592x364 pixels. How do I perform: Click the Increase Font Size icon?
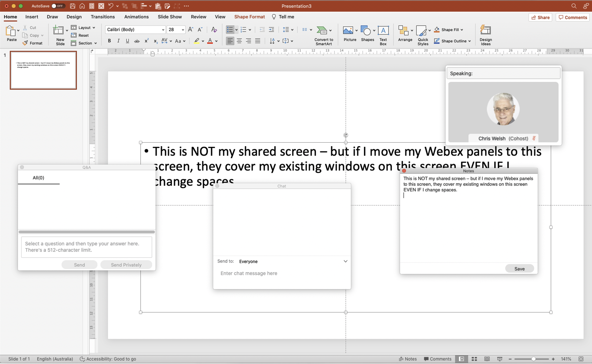(x=190, y=30)
